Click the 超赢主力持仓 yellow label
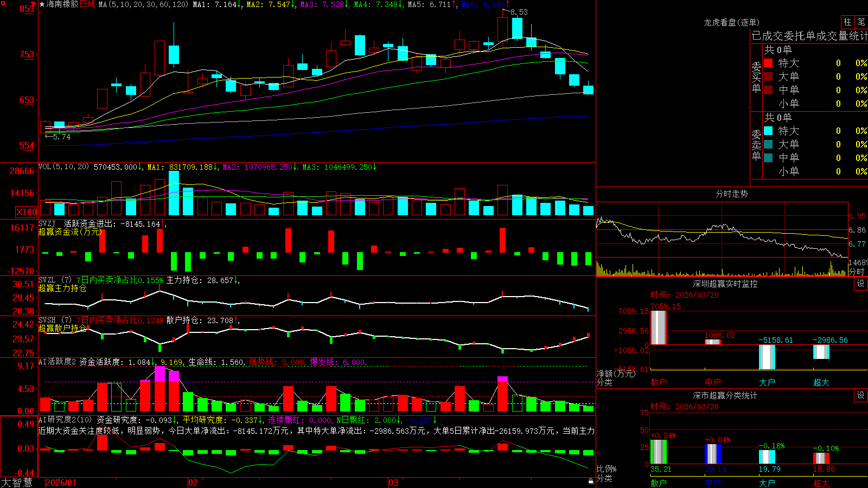868x488 pixels. click(x=62, y=288)
